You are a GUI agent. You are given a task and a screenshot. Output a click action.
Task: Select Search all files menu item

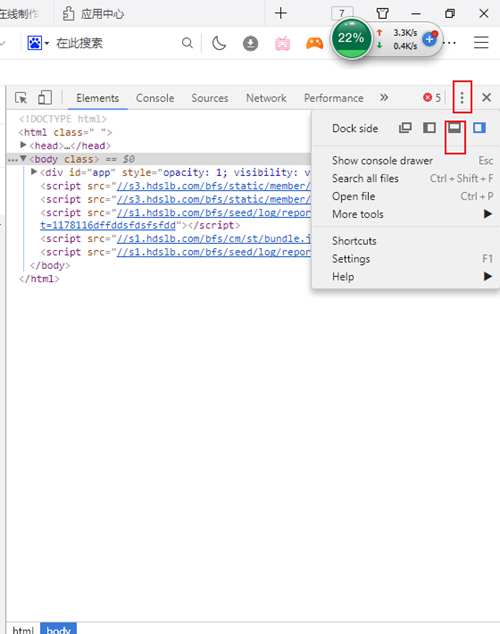click(406, 178)
